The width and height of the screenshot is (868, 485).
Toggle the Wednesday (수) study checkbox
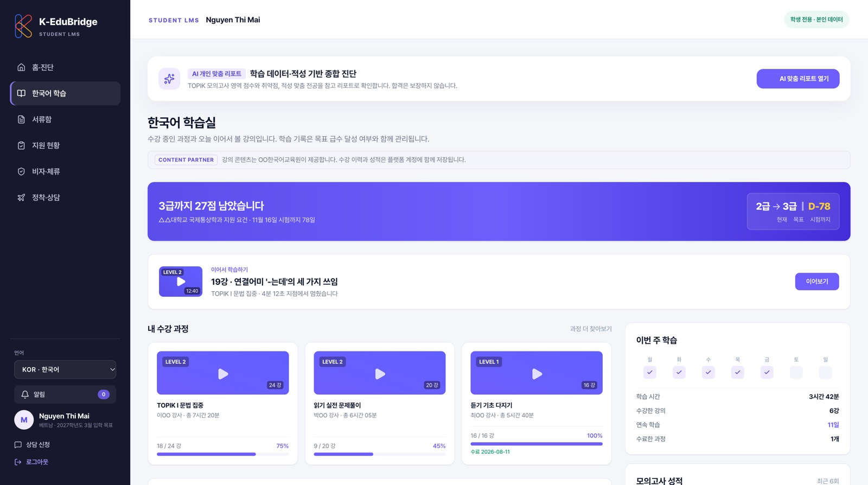click(x=709, y=372)
